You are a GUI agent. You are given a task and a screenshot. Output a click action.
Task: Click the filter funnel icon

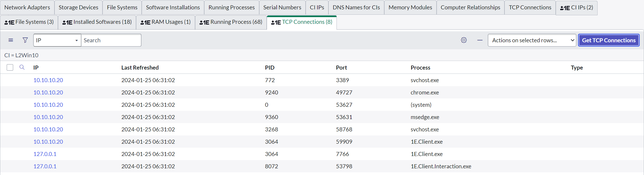tap(25, 40)
